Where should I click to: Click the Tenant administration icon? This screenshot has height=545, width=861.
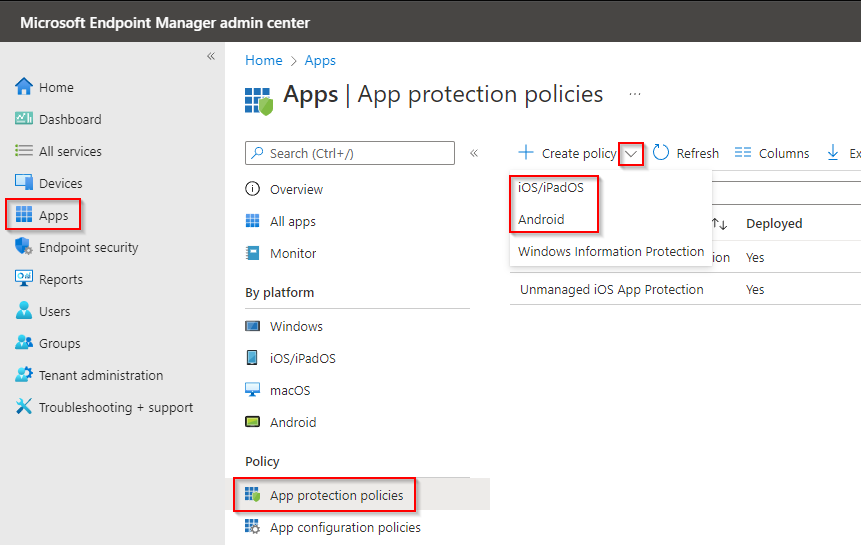[25, 375]
